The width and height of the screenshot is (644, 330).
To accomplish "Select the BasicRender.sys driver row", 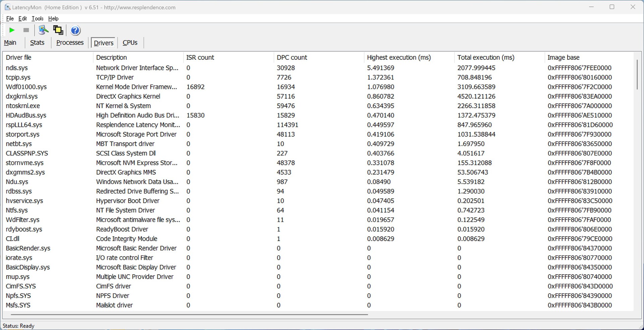I will click(x=318, y=248).
